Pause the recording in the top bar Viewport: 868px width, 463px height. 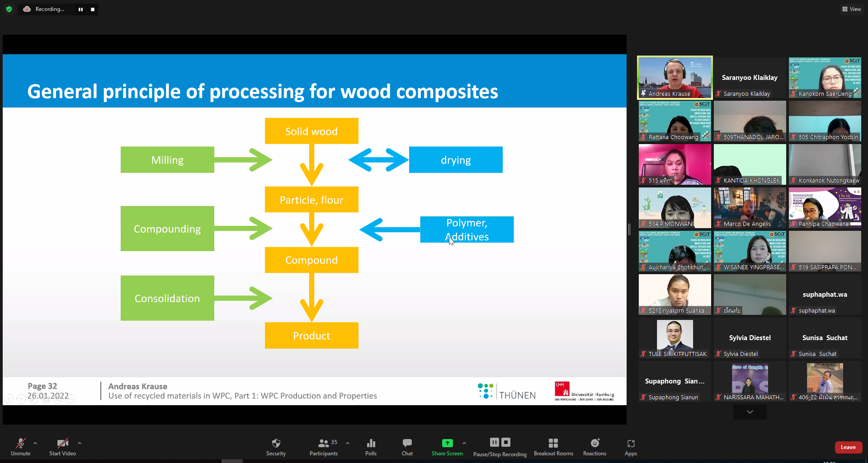coord(80,9)
